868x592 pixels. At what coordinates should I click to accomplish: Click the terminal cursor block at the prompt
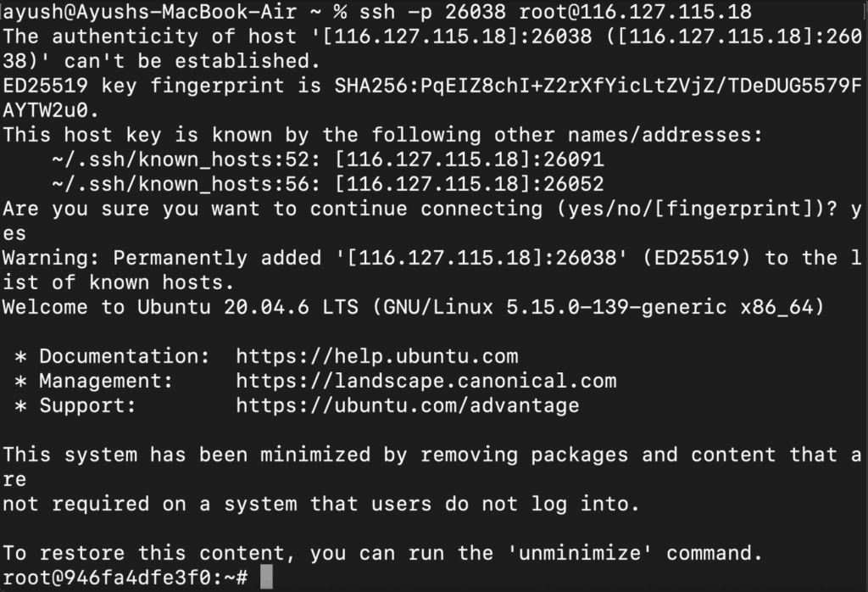coord(266,577)
